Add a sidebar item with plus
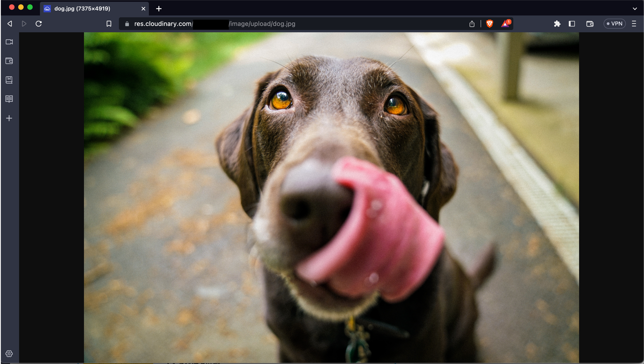 click(9, 118)
